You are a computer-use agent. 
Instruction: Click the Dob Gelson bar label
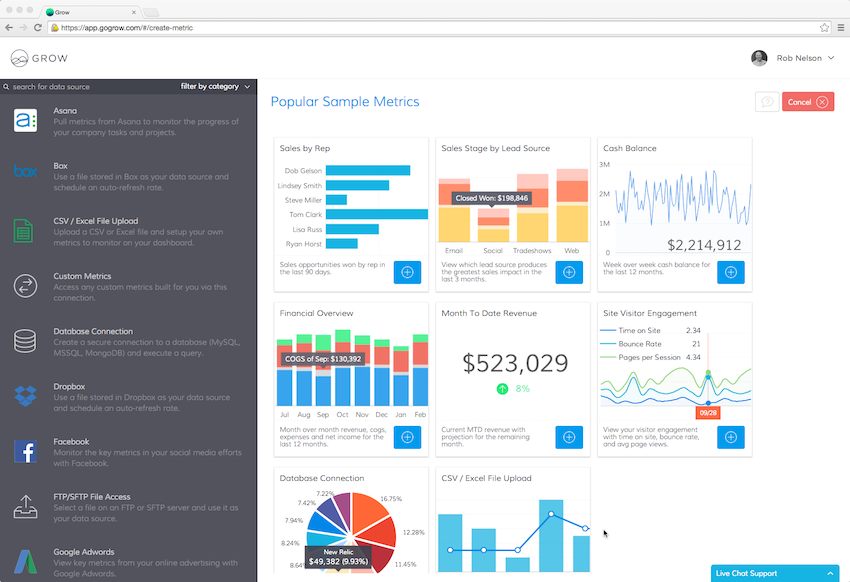(x=303, y=171)
